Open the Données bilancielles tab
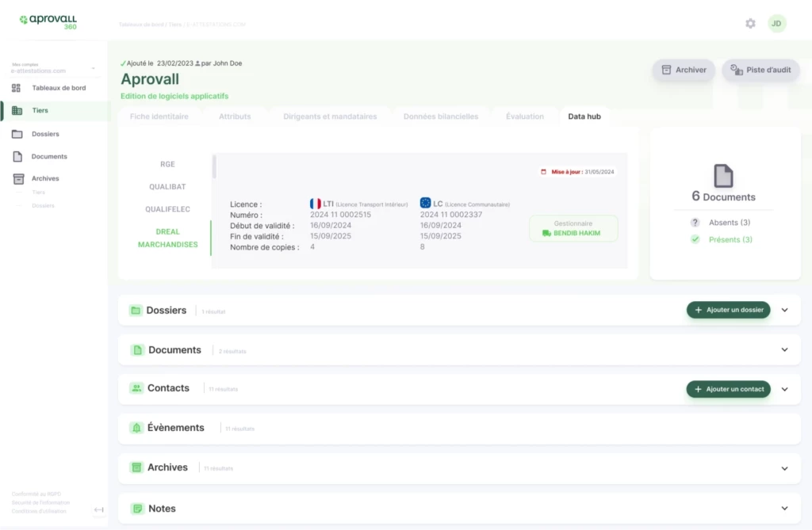 point(441,116)
